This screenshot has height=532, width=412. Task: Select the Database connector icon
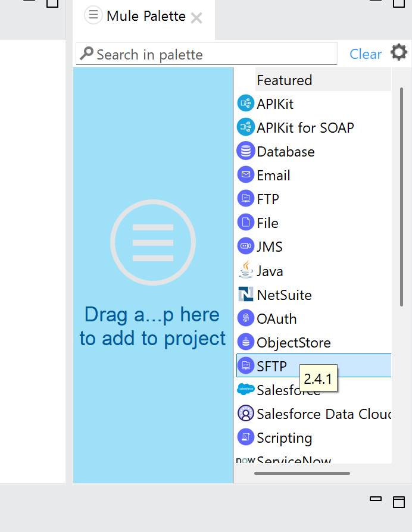(246, 151)
